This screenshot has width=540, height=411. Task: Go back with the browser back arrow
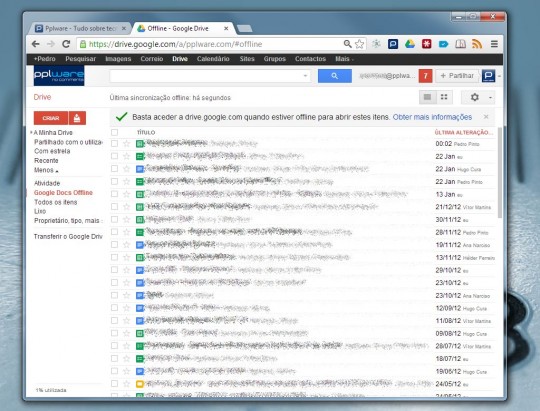point(36,44)
